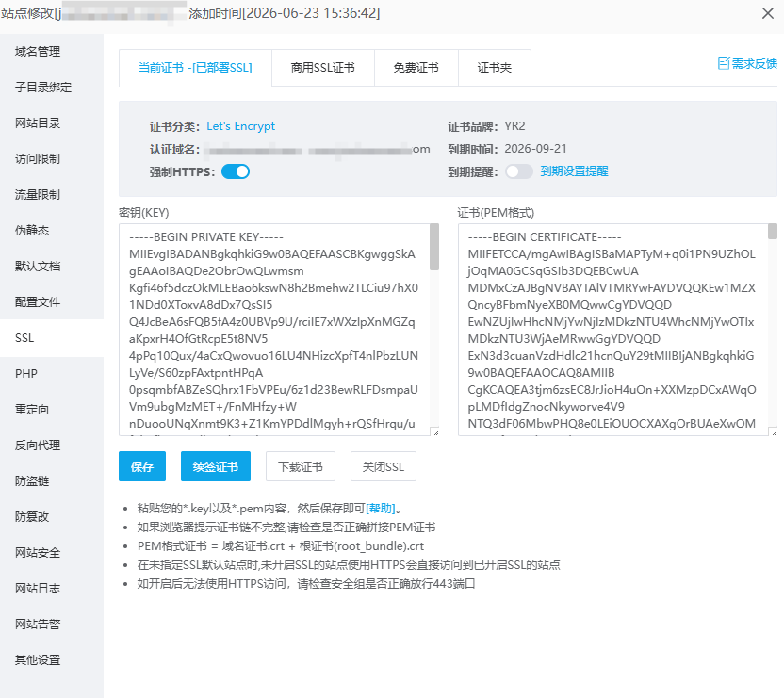
Task: Click inside the 证书(PEM格式) text area
Action: [613, 330]
